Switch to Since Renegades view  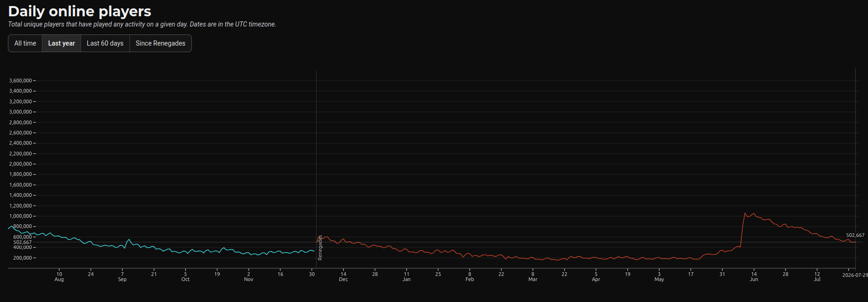[x=161, y=43]
